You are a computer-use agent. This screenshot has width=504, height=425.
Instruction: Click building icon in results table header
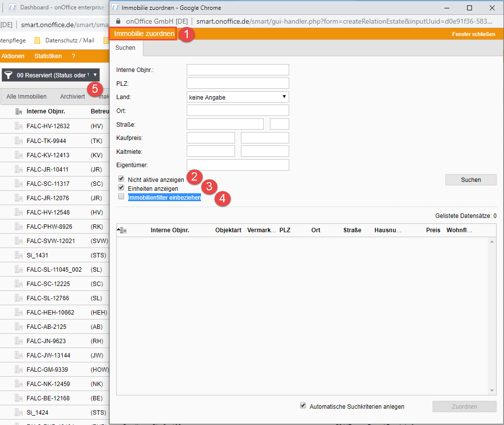pyautogui.click(x=123, y=230)
